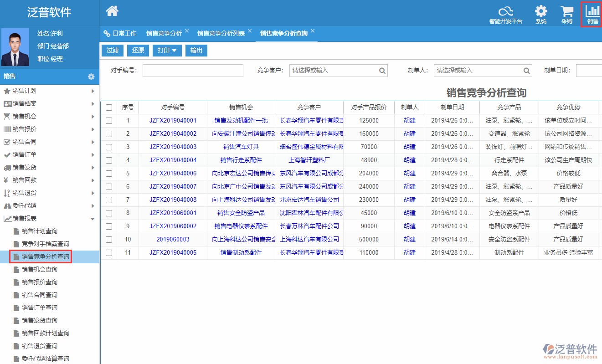Check the checkbox for row 1
Viewport: 602px width, 364px height.
[x=109, y=121]
